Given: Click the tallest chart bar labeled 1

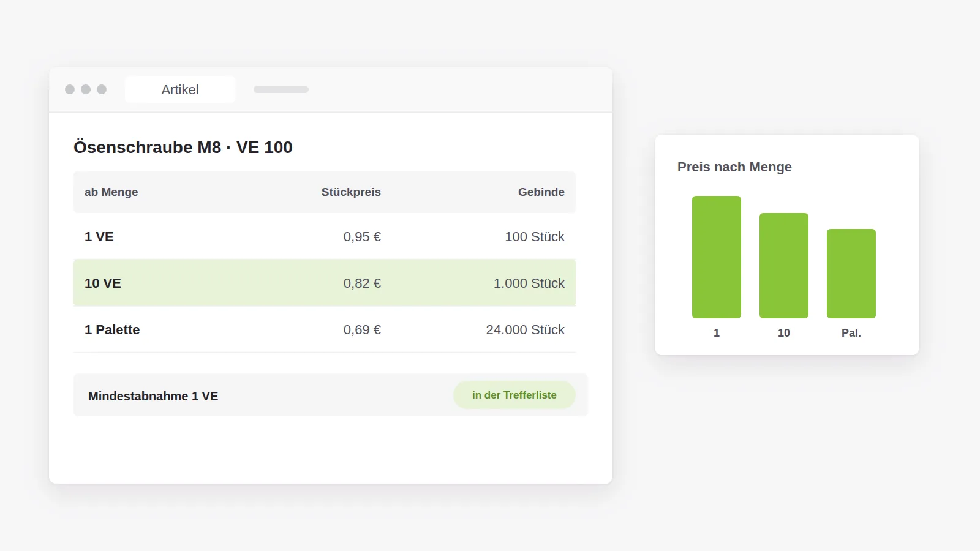Looking at the screenshot, I should [x=717, y=257].
